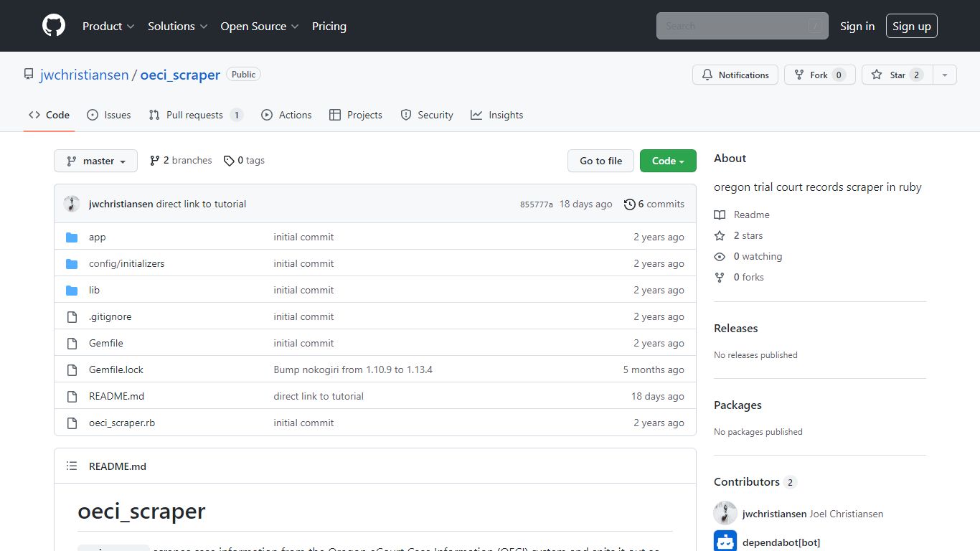Open the Gemfile.lock file
The height and width of the screenshot is (551, 980).
116,369
